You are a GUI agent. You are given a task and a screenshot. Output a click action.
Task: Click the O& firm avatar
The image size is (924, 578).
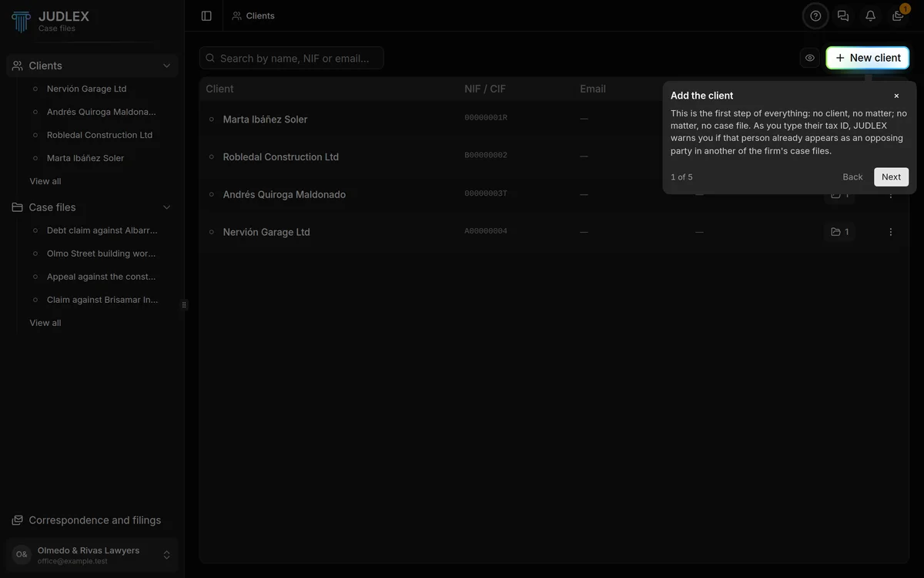pos(22,555)
